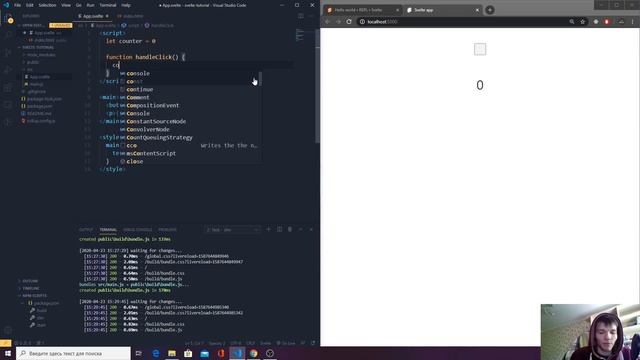Expand the TIMELINE section
Screen dimensions: 640x360
[x=31, y=288]
